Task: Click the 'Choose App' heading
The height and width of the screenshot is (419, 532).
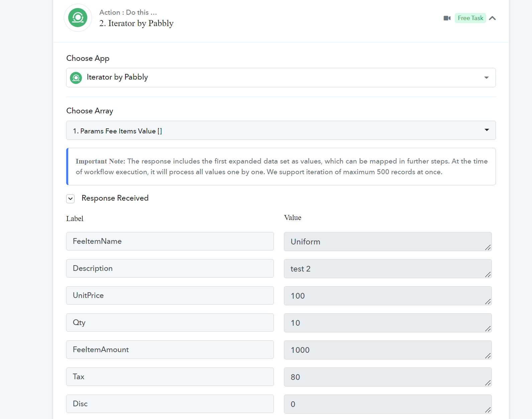Action: pos(88,58)
